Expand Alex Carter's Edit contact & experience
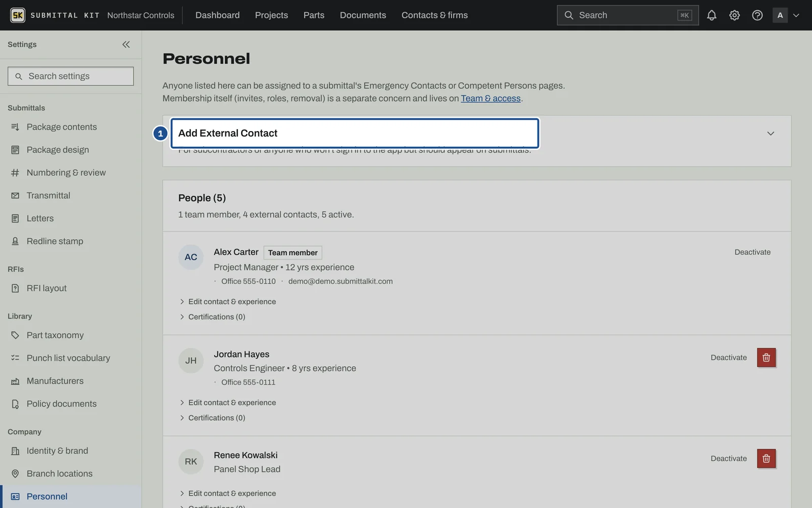This screenshot has width=812, height=508. 228,302
